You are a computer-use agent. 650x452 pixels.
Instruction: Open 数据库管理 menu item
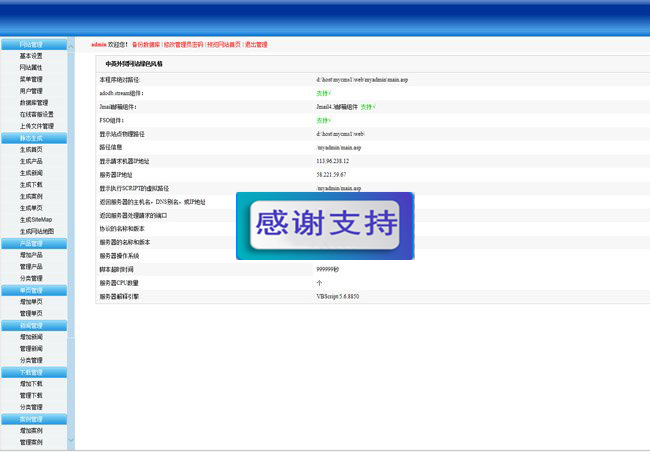(x=34, y=102)
